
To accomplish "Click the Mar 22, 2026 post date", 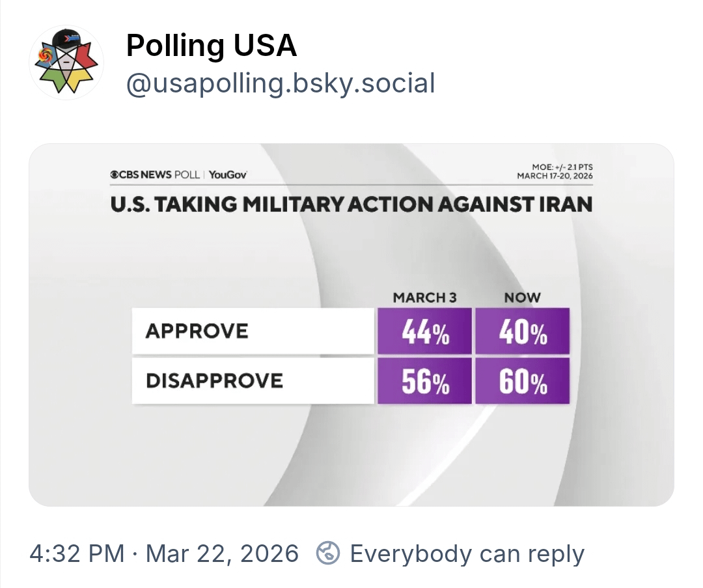I will pos(222,553).
